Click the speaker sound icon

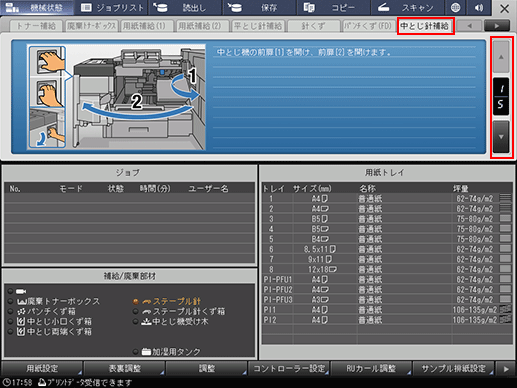479,8
